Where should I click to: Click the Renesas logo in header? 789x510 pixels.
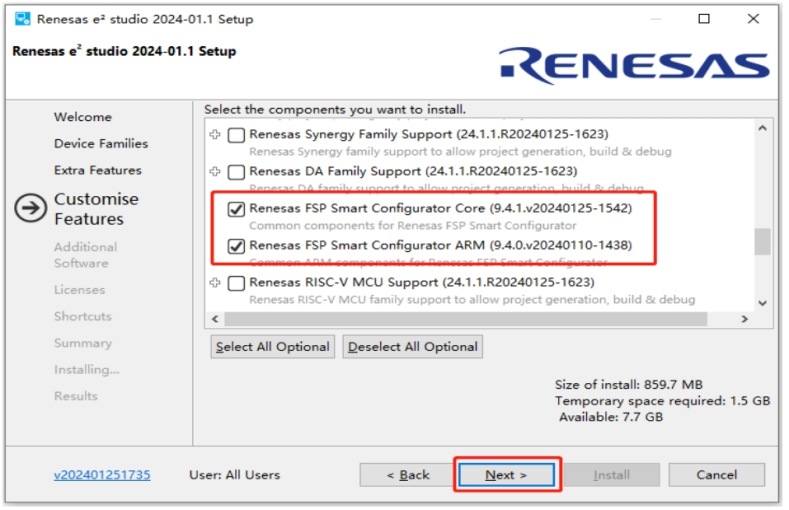pos(634,66)
